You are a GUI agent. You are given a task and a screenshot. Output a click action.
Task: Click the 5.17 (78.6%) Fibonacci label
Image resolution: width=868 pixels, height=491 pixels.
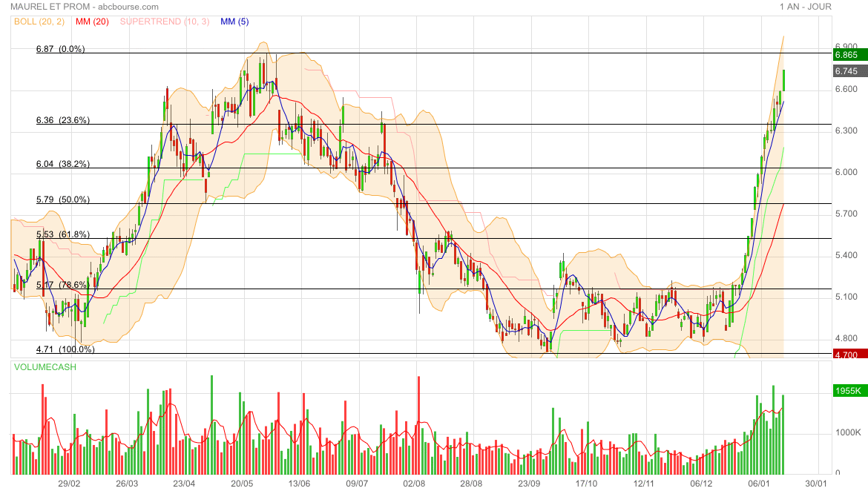click(63, 285)
